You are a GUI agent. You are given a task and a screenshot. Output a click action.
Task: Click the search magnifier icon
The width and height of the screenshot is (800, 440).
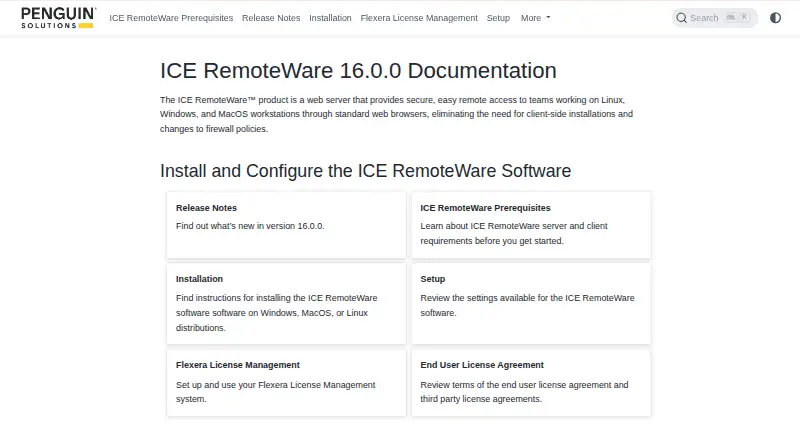pos(681,18)
